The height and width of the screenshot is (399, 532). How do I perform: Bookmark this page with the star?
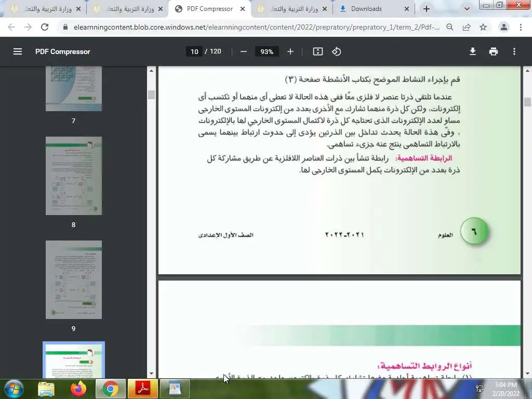coord(483,27)
